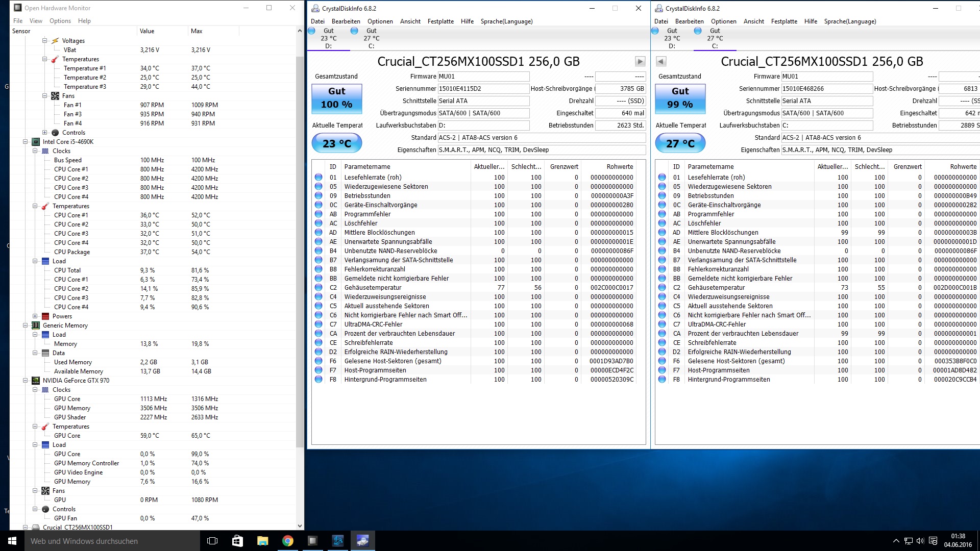The image size is (980, 551).
Task: Collapse the Intel Core i5-4690K tree node
Action: pyautogui.click(x=25, y=142)
